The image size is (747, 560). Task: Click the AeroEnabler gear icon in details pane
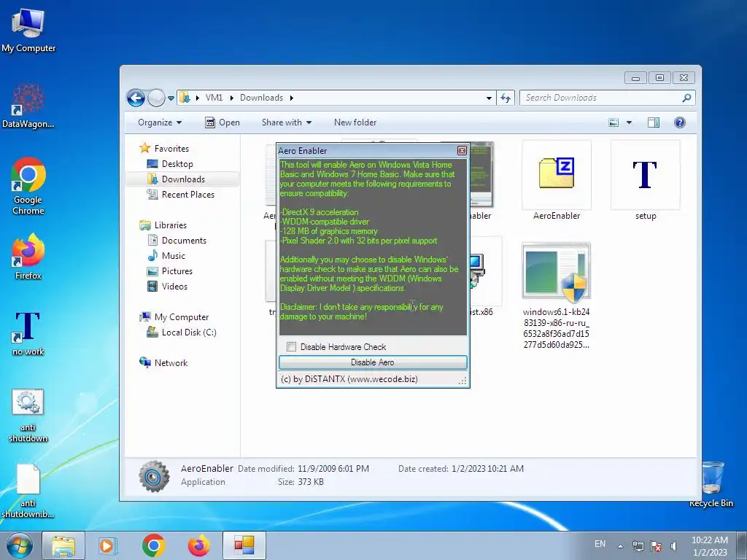click(153, 476)
